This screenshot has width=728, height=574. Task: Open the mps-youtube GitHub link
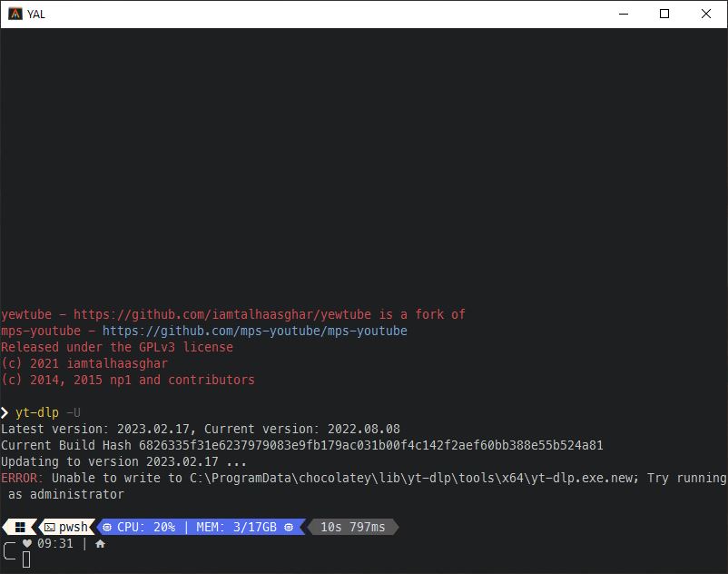(254, 331)
